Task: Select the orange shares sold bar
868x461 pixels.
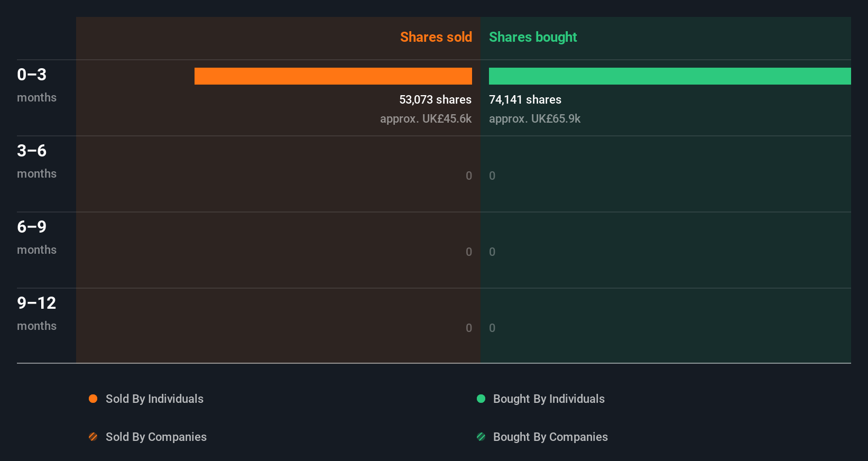Action: [333, 76]
